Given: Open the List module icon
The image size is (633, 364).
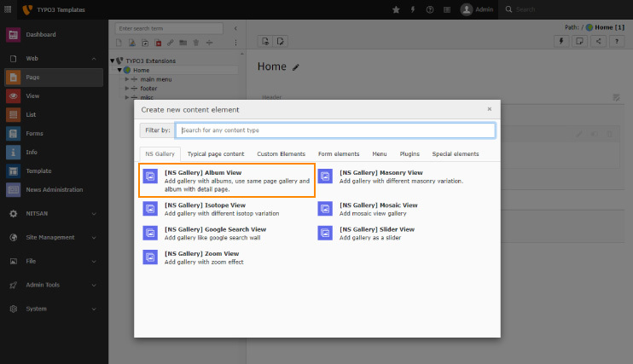Looking at the screenshot, I should pyautogui.click(x=13, y=115).
